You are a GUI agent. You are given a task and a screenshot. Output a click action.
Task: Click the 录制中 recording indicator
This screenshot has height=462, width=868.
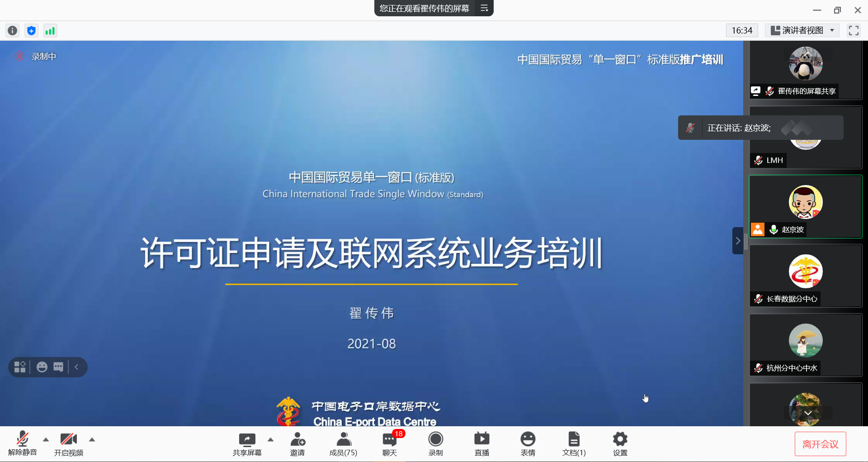pyautogui.click(x=36, y=56)
